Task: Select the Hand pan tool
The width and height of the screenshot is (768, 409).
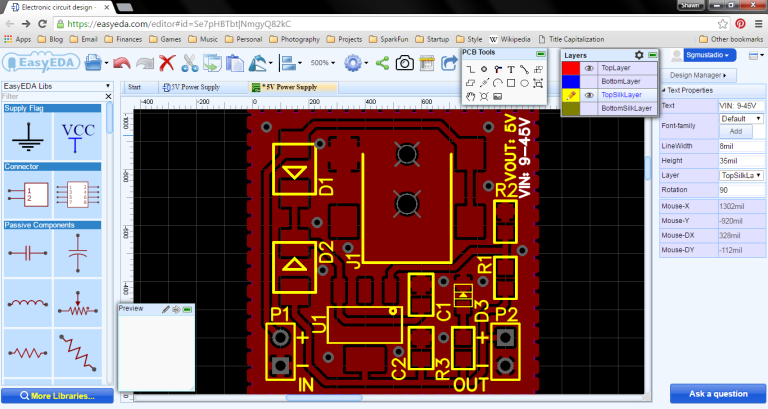Action: pos(470,96)
